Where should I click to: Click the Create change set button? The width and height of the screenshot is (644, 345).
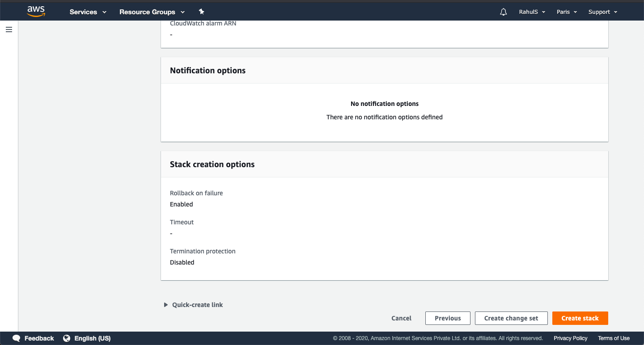(x=511, y=318)
